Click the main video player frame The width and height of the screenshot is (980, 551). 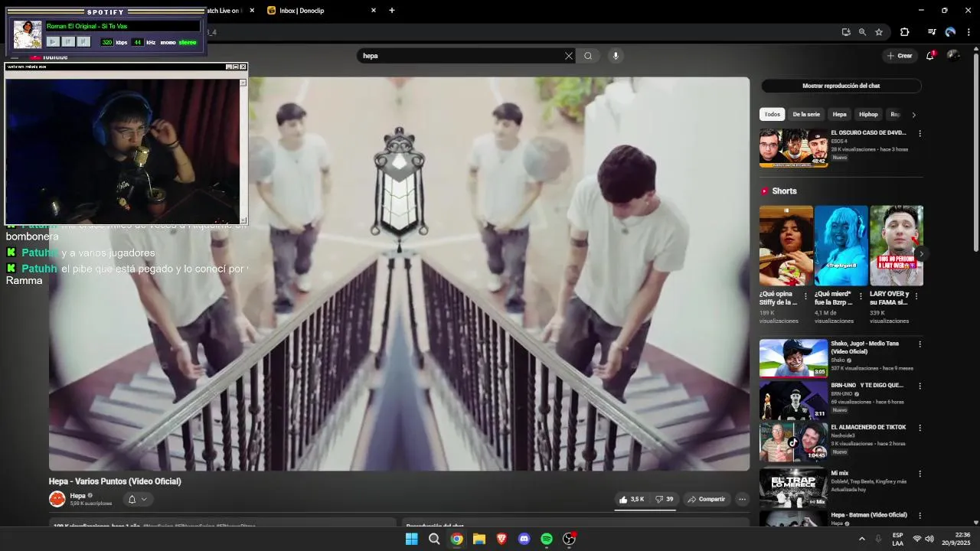coord(399,273)
